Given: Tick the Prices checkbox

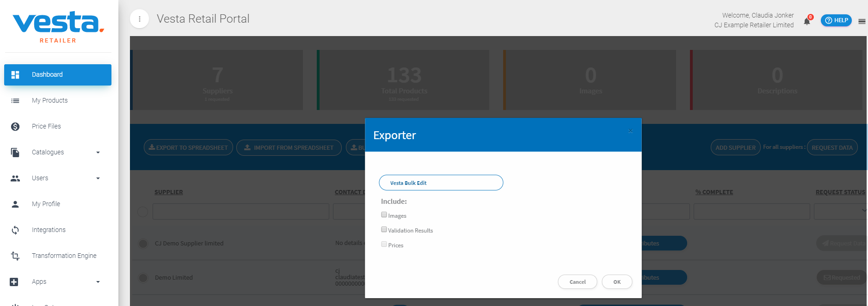Looking at the screenshot, I should (x=384, y=244).
